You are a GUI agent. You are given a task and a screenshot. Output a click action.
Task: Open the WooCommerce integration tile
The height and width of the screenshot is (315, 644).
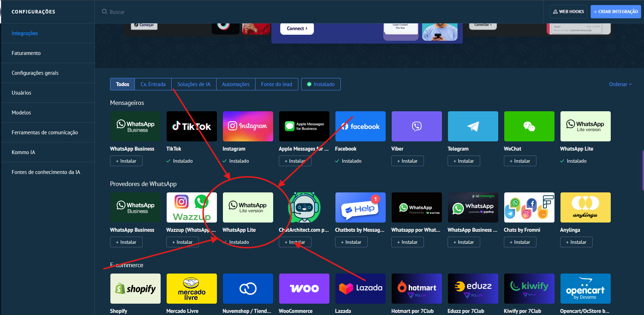pos(304,288)
